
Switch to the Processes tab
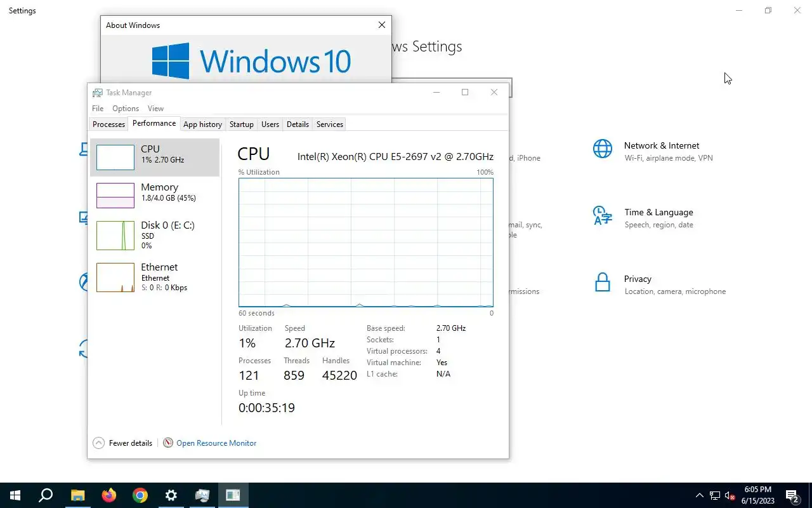[109, 124]
